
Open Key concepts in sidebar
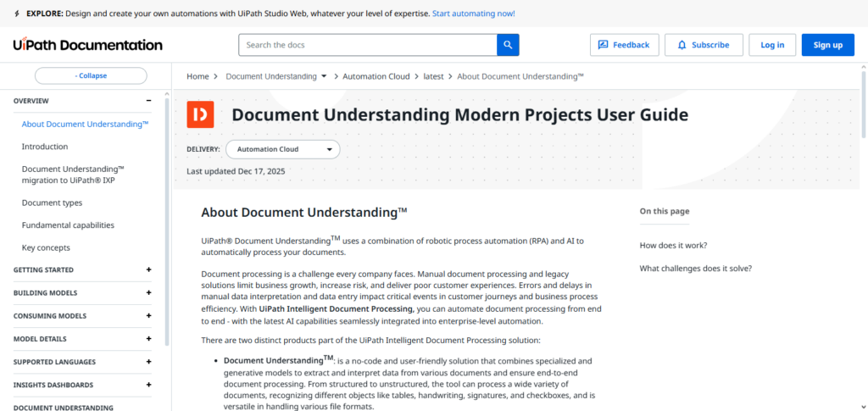pos(46,247)
